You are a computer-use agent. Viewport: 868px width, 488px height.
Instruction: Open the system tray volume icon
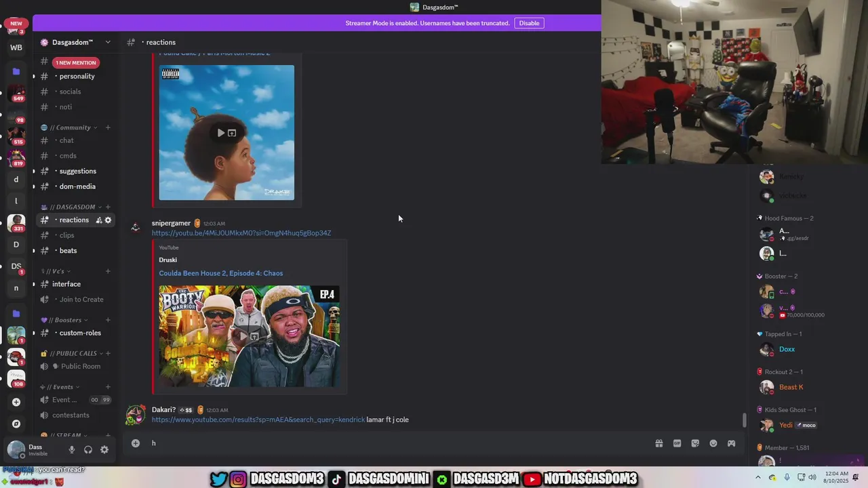[x=812, y=477]
